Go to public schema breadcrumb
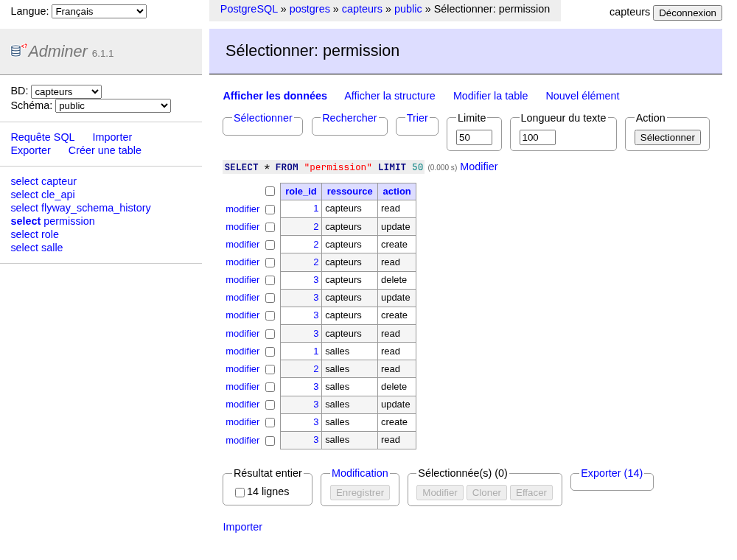Screen dimensions: 737x560 408,9
